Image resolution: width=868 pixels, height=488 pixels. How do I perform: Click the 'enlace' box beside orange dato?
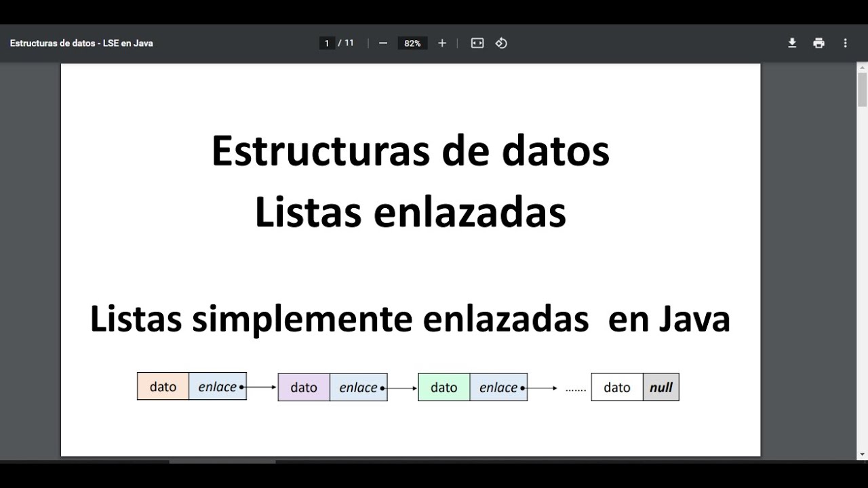tap(218, 386)
